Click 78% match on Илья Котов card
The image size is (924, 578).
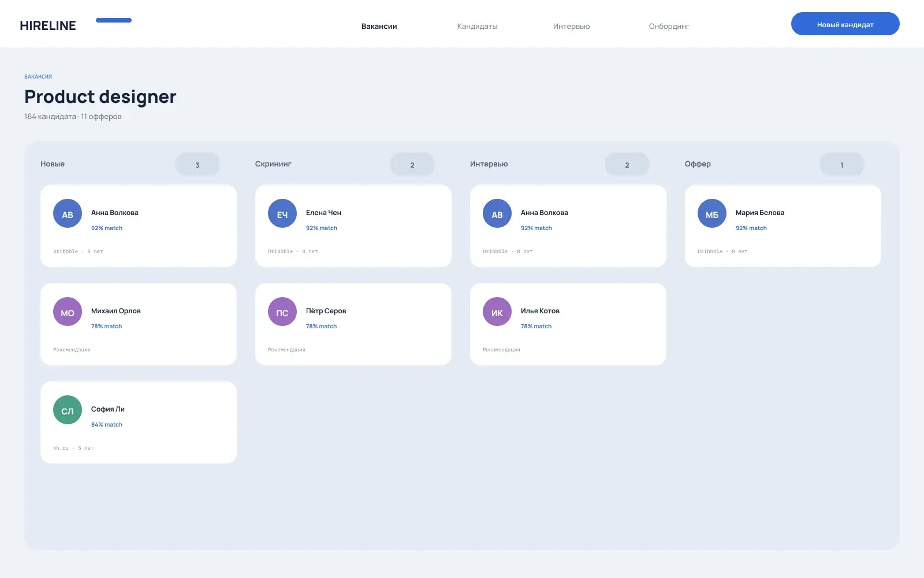point(536,326)
